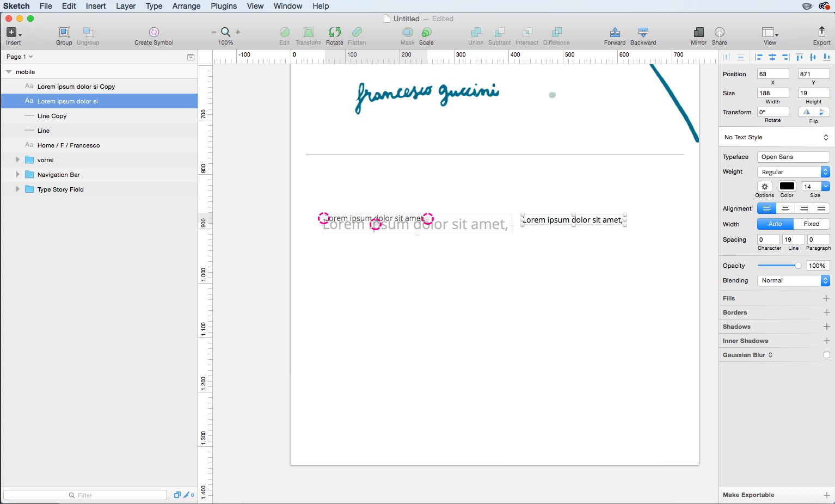
Task: Set text width to Auto
Action: (775, 224)
